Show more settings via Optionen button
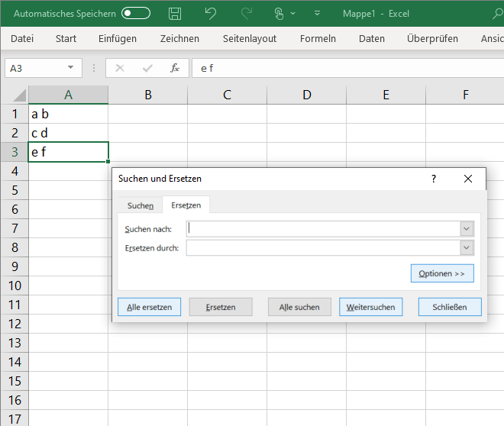504x426 pixels. coord(441,273)
